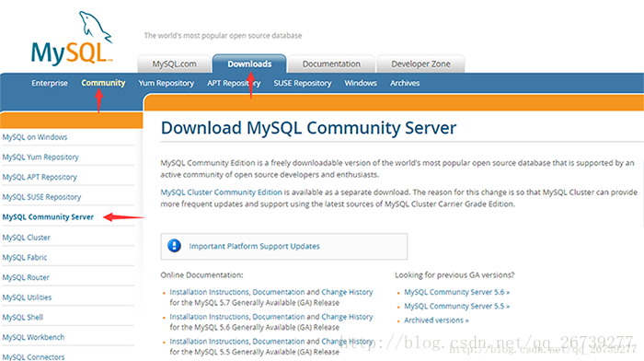Click Windows in the blue nav bar
Viewport: 644px width, 361px height.
(361, 83)
